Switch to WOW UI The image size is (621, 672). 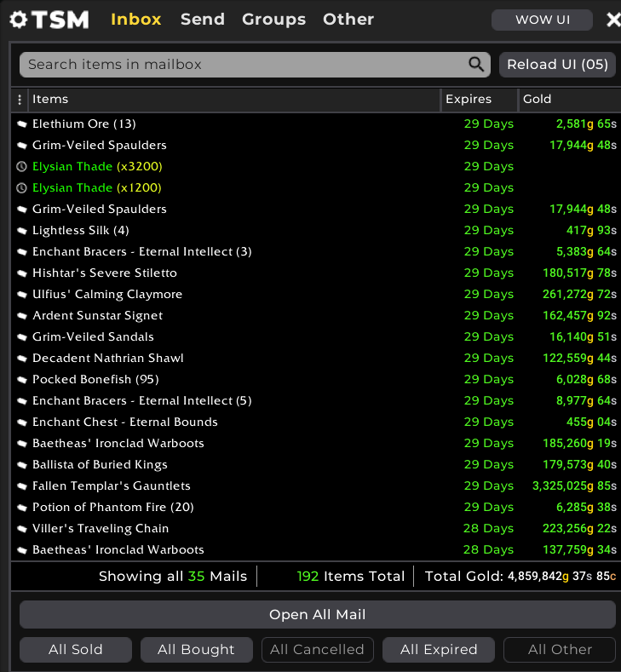pos(542,20)
